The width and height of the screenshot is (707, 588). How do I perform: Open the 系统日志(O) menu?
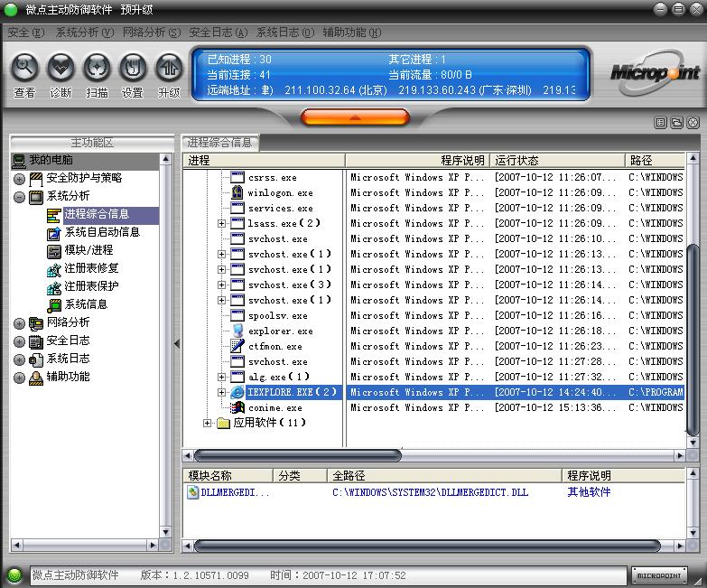coord(285,33)
